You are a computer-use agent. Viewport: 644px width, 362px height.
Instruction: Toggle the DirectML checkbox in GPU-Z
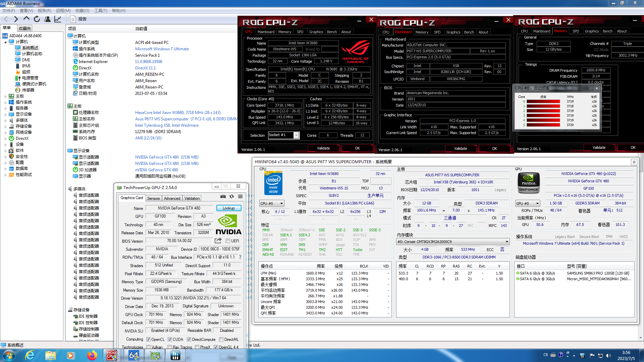(x=221, y=340)
